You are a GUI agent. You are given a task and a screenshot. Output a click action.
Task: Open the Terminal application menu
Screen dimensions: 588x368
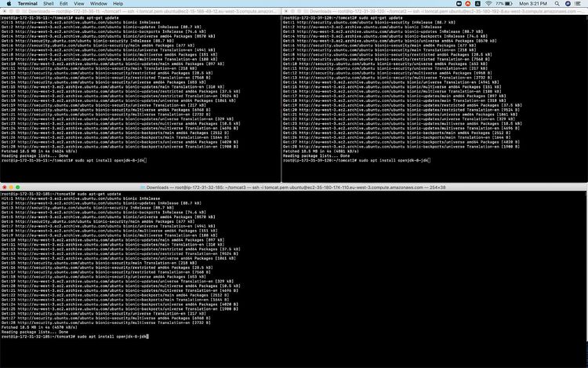[x=27, y=3]
